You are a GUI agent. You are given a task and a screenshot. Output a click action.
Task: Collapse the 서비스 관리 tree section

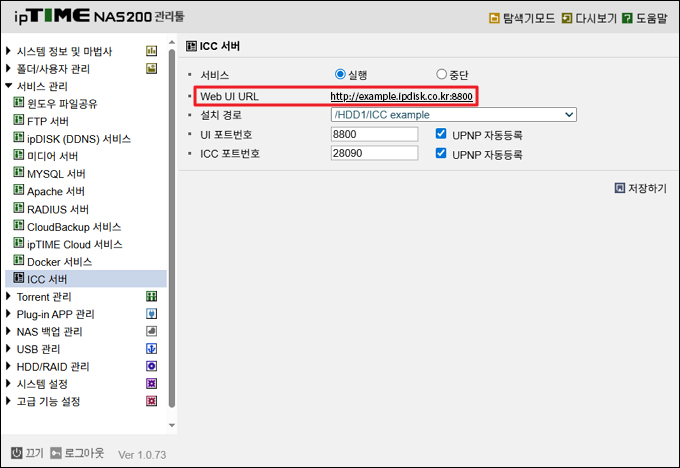pyautogui.click(x=10, y=86)
